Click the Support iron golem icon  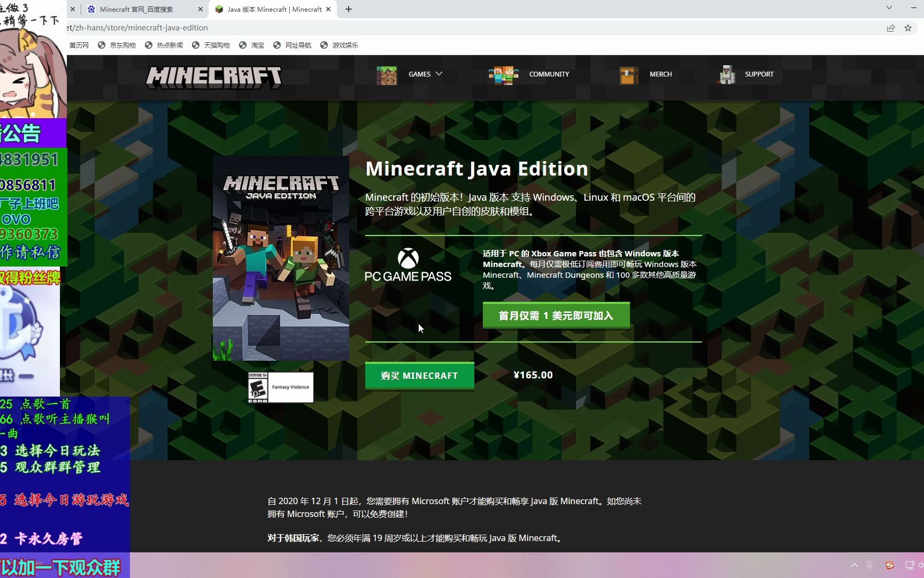point(726,75)
